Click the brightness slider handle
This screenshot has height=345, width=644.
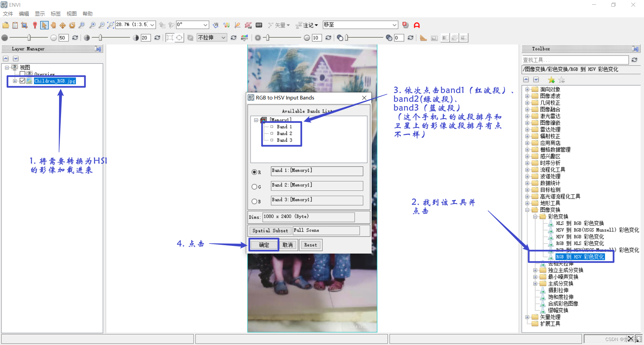[29, 38]
